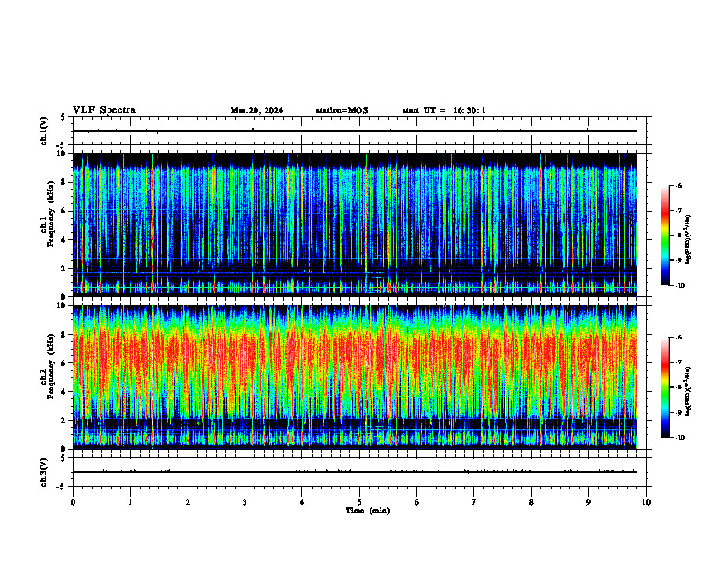Click the ch.2 color bar PSD unit label
728x563 pixels.
pyautogui.click(x=688, y=391)
